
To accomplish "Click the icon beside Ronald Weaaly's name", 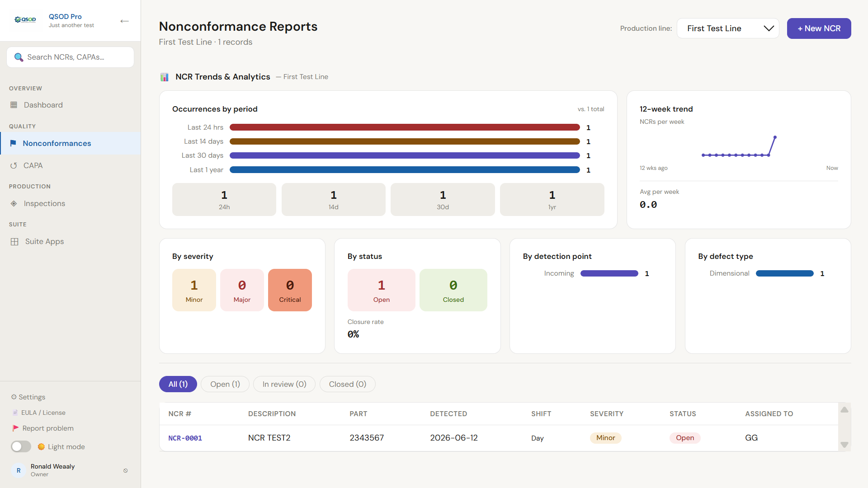I will pos(125,470).
